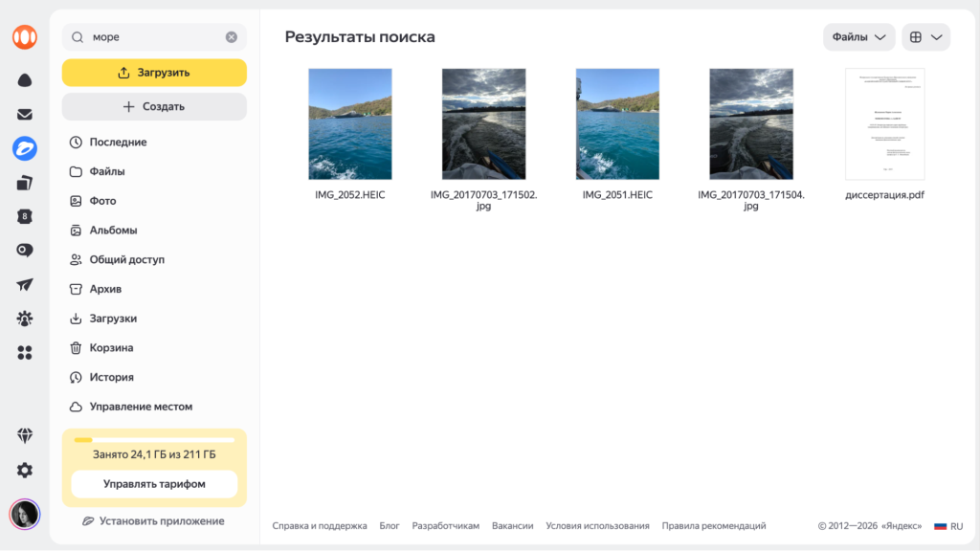Expand the Файлы filter dropdown

point(858,37)
